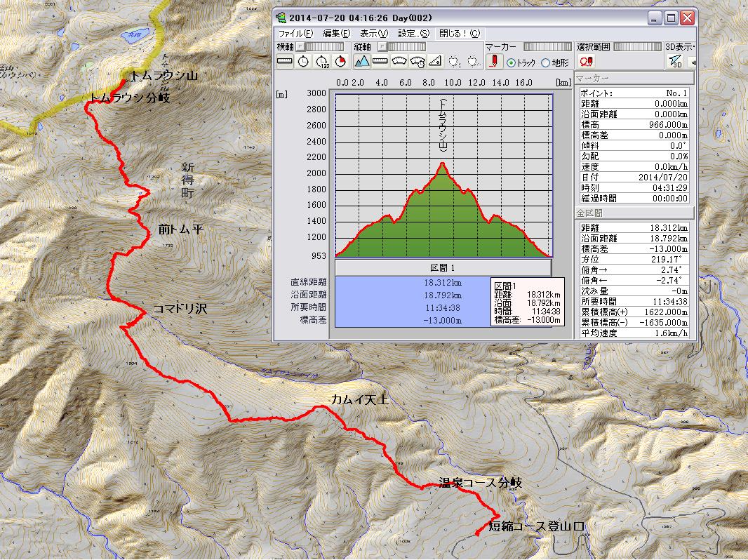Viewport: 748px width, 560px height.
Task: Select the トラック radio button
Action: [x=511, y=63]
